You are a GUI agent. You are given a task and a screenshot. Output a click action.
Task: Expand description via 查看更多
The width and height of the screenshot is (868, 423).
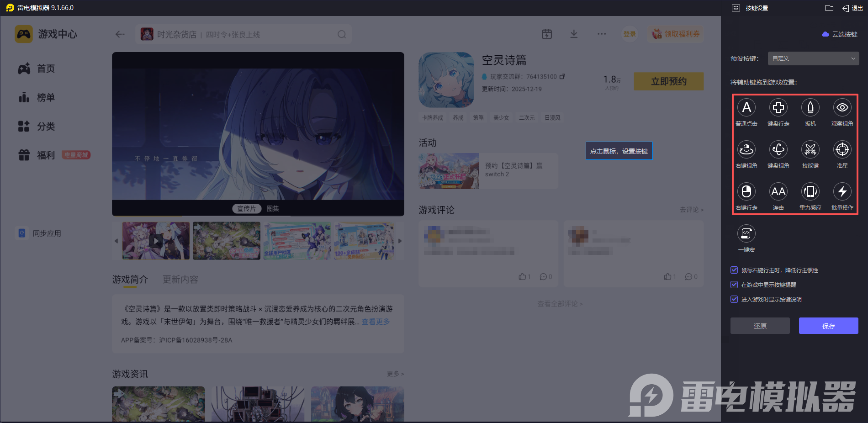[376, 322]
